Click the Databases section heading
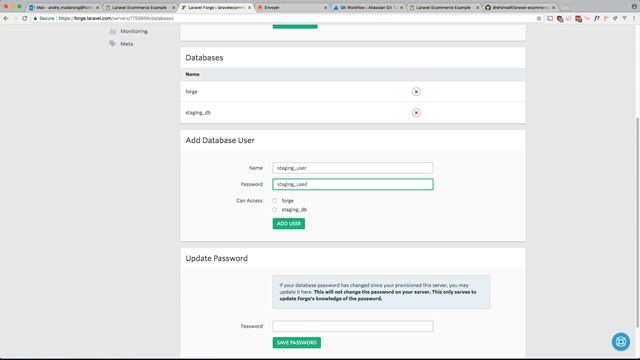 [x=204, y=58]
